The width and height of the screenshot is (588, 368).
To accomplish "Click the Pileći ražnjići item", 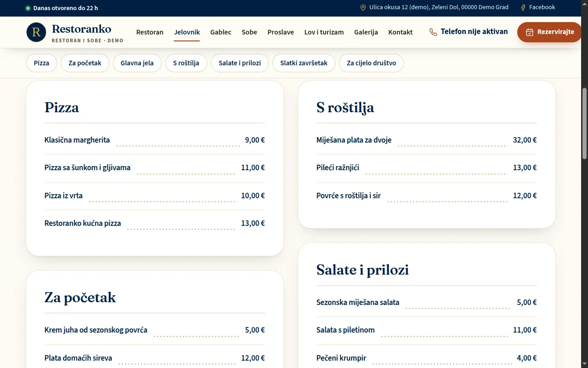I will coord(338,167).
